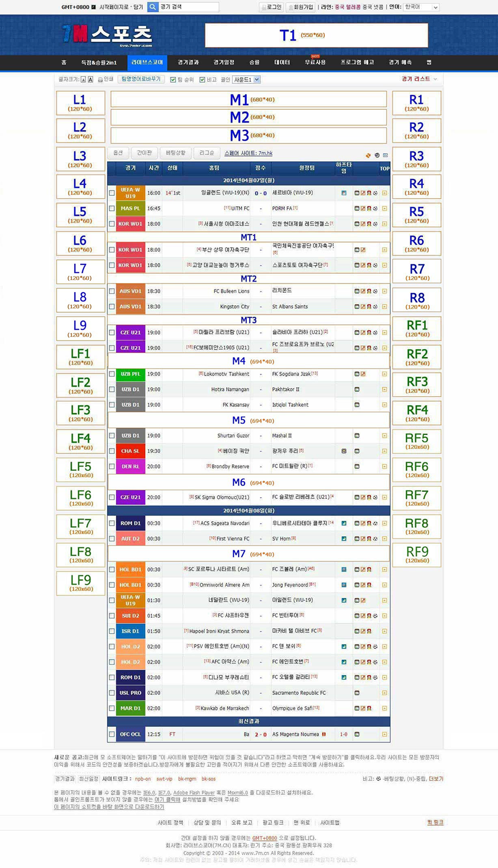Image resolution: width=498 pixels, height=868 pixels.
Task: Click the 로그인 button
Action: pyautogui.click(x=271, y=7)
